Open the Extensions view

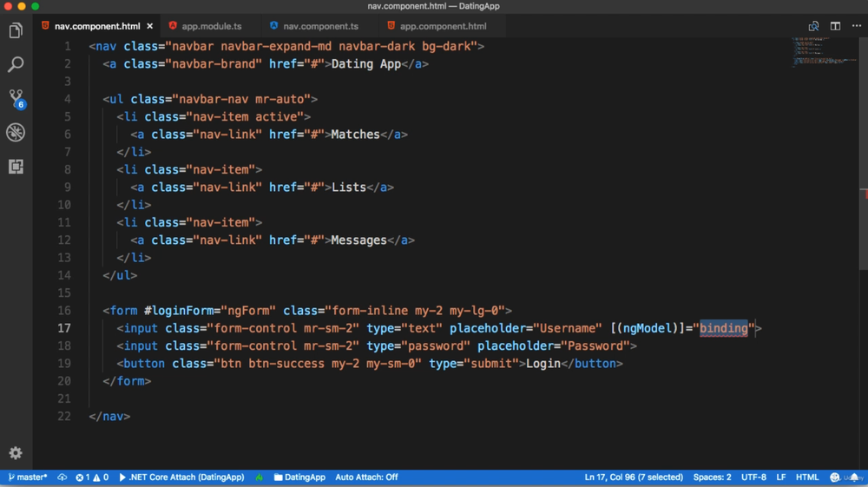(x=16, y=166)
